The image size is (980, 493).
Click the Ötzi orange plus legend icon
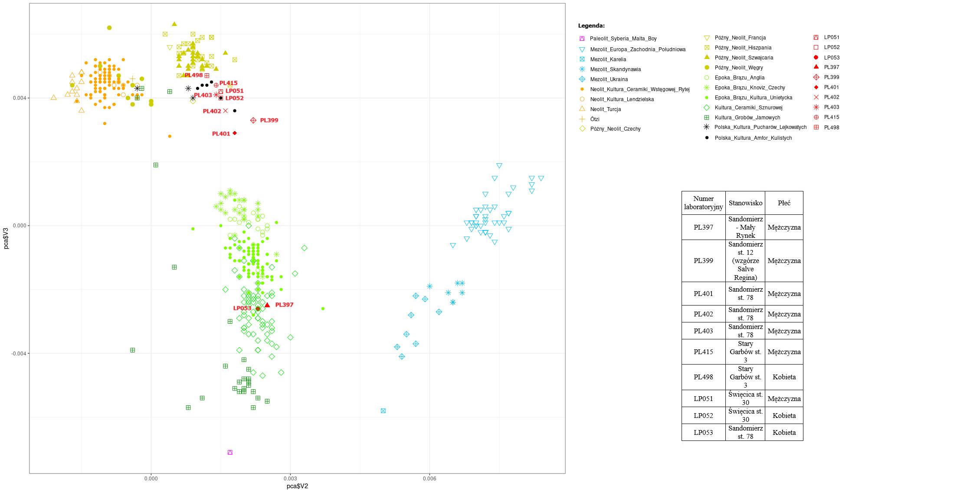pos(582,119)
